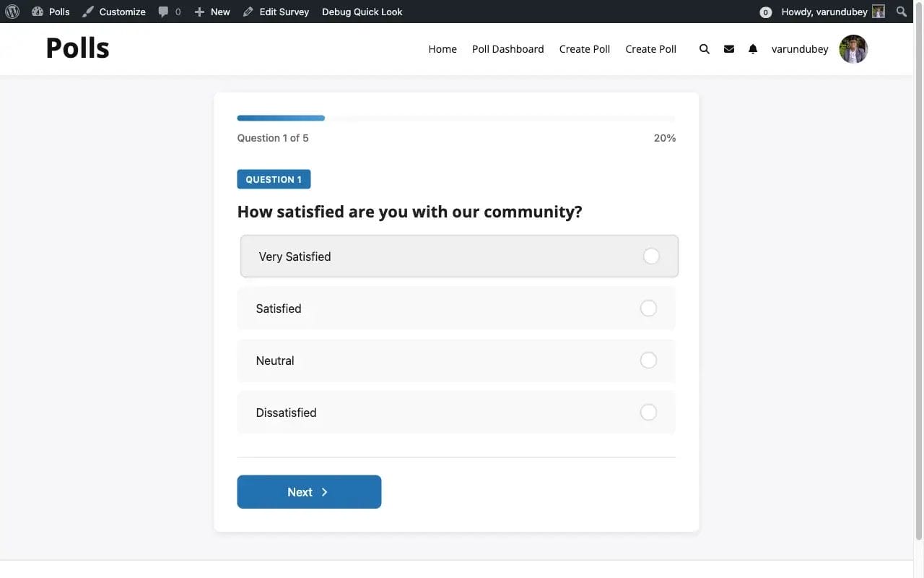This screenshot has height=578, width=924.
Task: Open the Customize paintbrush icon
Action: coord(90,12)
